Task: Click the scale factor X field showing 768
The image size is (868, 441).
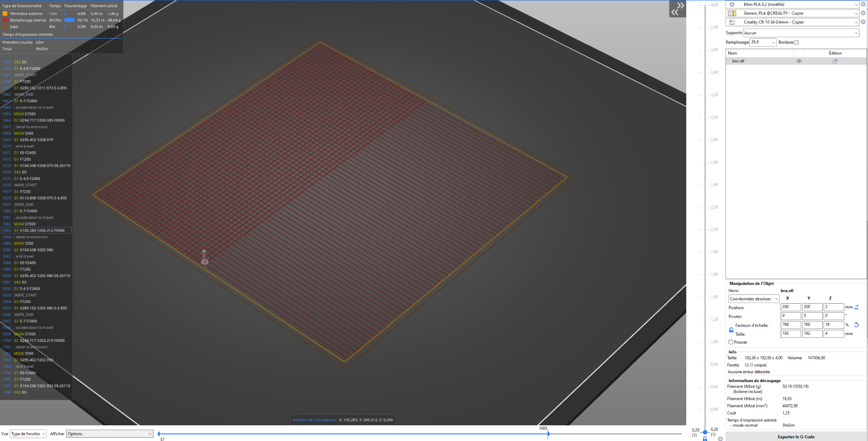Action: point(790,325)
